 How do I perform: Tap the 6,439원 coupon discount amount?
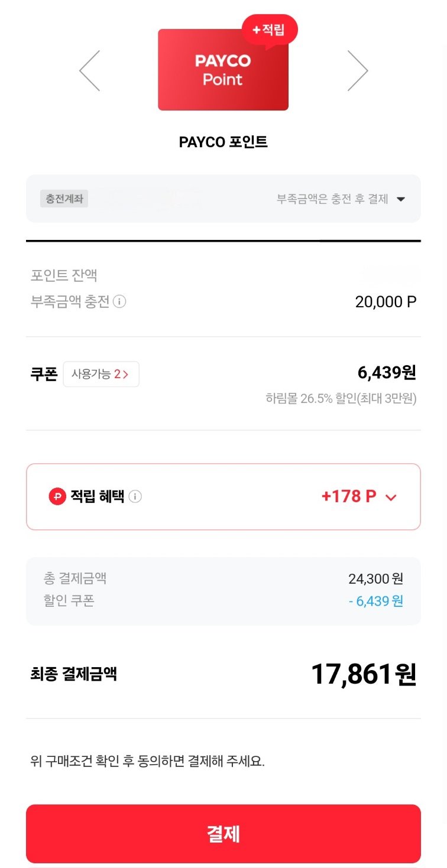tap(387, 372)
